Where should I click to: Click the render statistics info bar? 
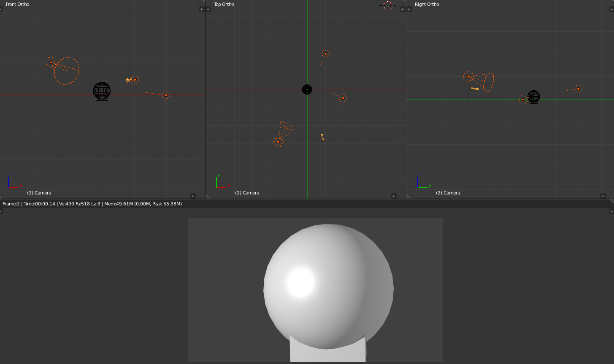click(92, 204)
